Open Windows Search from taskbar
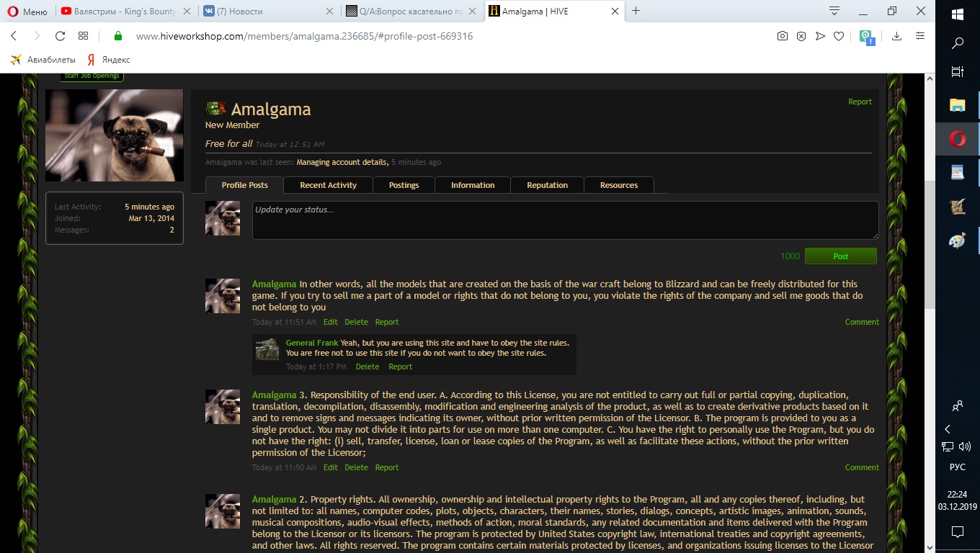 [x=958, y=43]
